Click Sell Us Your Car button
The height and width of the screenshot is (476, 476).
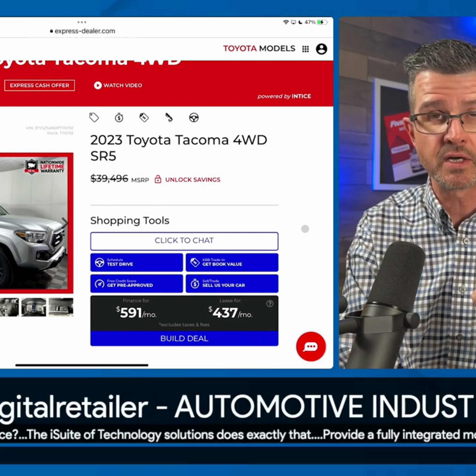point(232,284)
